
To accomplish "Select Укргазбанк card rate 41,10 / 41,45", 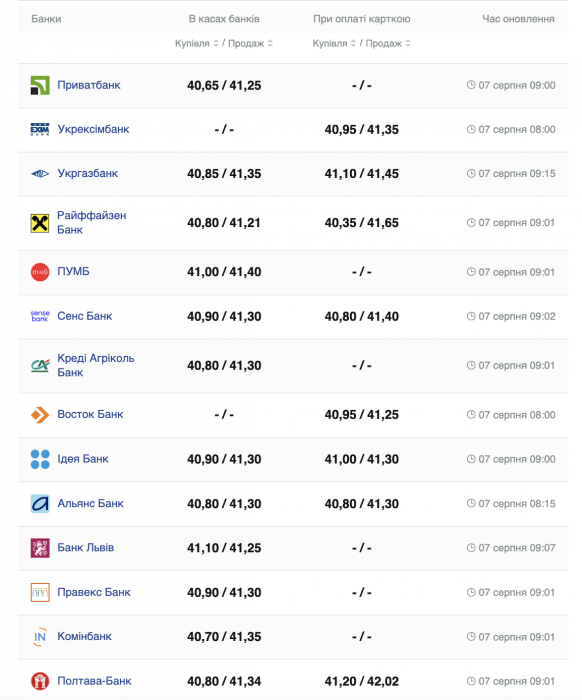I will [362, 174].
